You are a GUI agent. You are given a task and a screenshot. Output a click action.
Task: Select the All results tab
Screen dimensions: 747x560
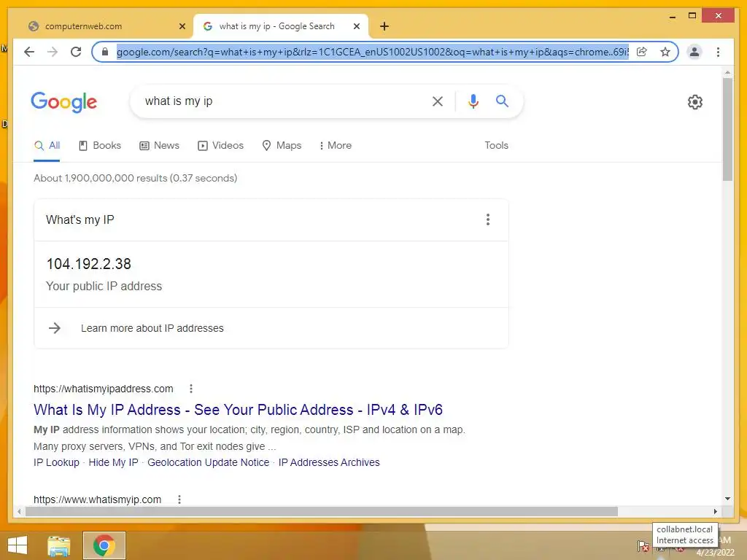coord(47,146)
